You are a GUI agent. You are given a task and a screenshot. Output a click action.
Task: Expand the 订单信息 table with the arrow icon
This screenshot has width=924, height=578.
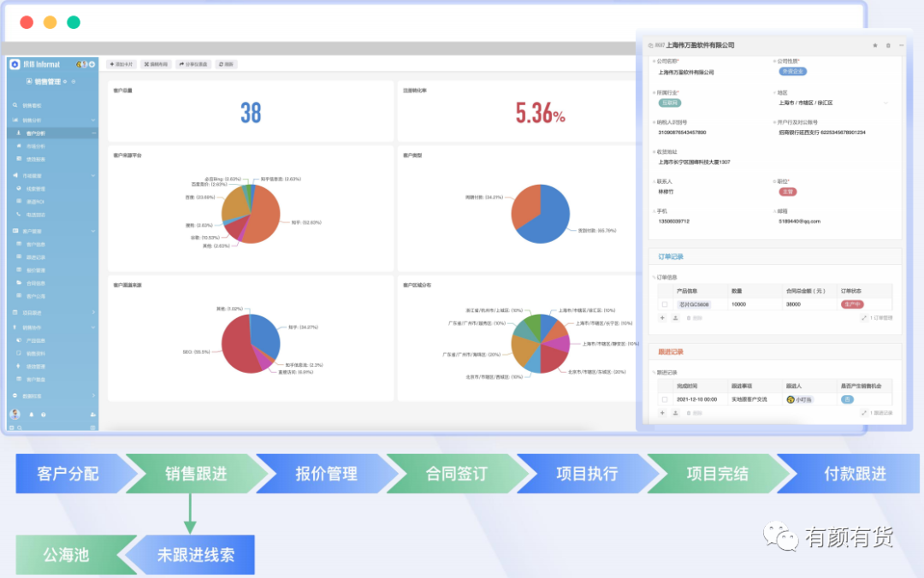864,318
